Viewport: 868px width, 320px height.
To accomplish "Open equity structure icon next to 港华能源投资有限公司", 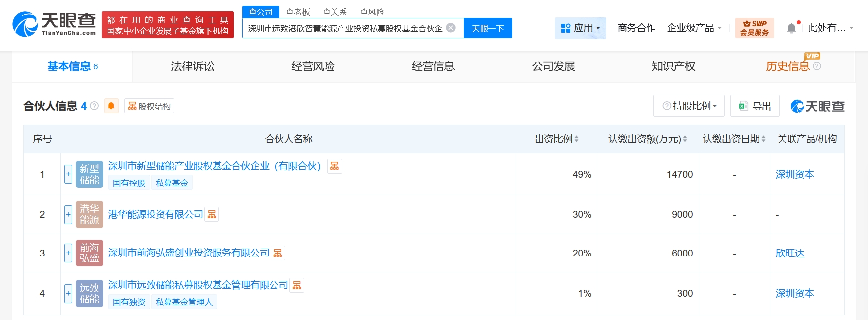I will [x=212, y=214].
